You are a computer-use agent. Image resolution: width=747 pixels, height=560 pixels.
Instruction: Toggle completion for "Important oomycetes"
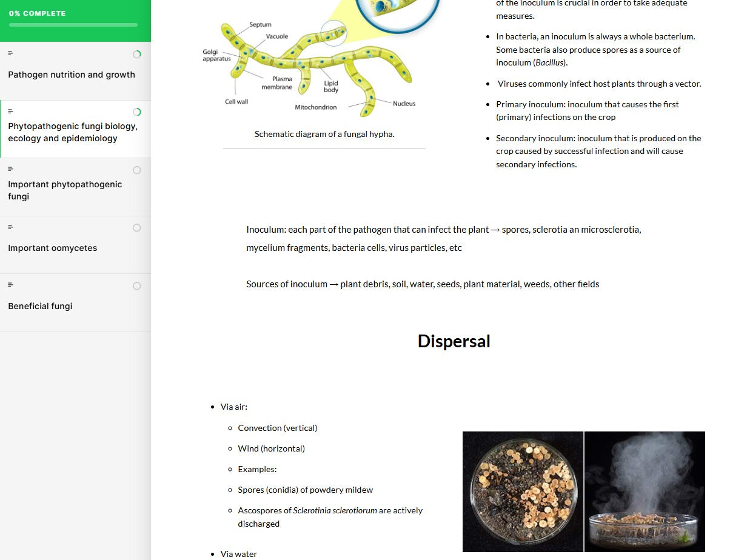[137, 227]
